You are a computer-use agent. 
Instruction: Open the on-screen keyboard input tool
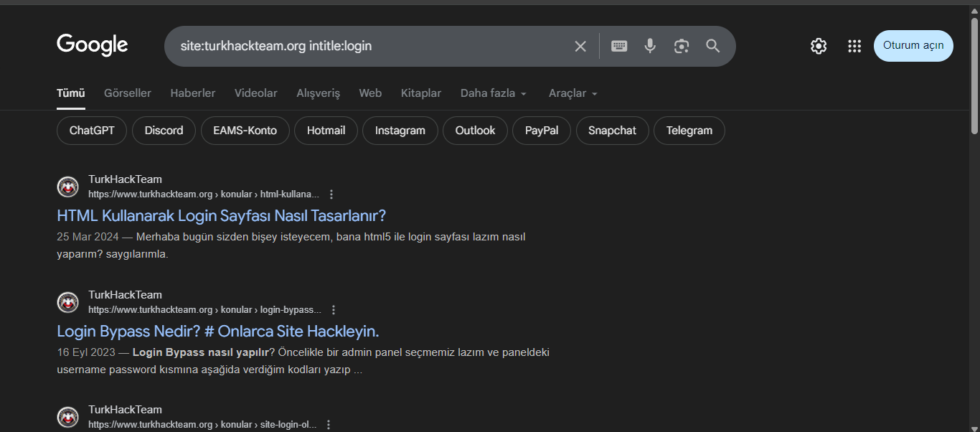pyautogui.click(x=619, y=46)
